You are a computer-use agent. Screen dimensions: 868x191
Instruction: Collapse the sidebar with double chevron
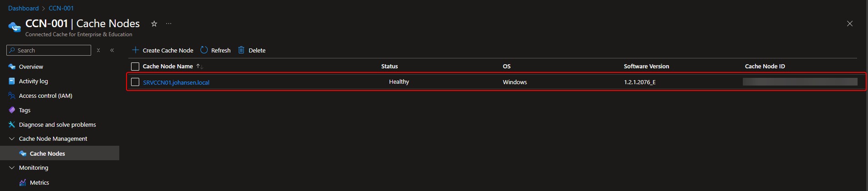pyautogui.click(x=112, y=50)
